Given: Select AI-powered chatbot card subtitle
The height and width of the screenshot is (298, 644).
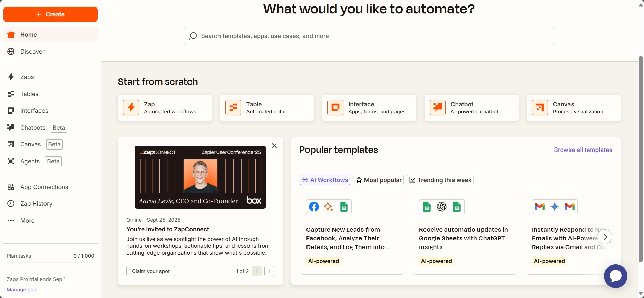Looking at the screenshot, I should point(474,112).
